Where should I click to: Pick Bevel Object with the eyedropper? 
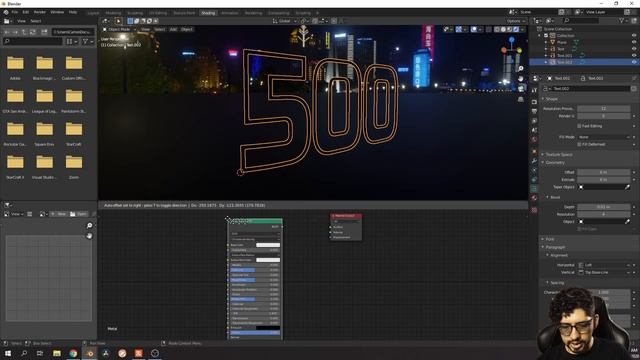click(x=627, y=222)
